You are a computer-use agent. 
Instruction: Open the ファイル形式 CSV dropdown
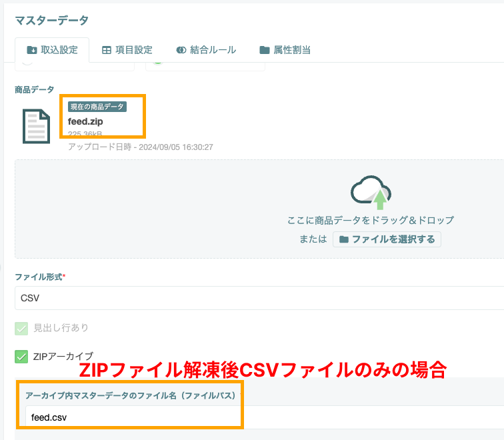(259, 298)
